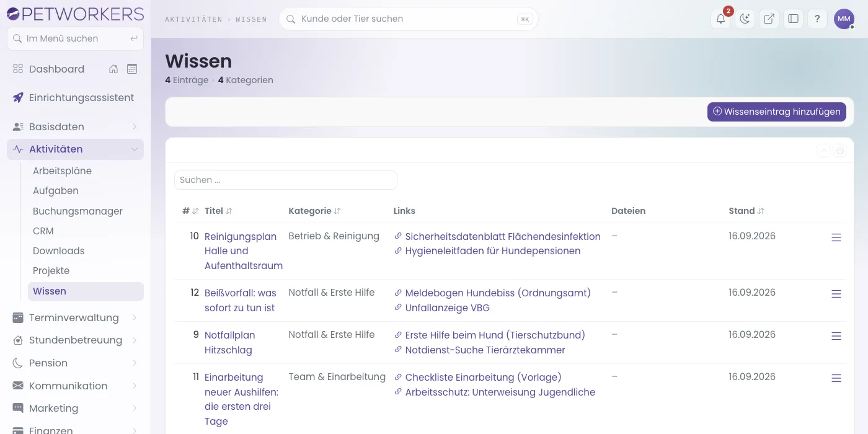This screenshot has width=868, height=434.
Task: Open Buchungsmanager in the sidebar
Action: (77, 211)
